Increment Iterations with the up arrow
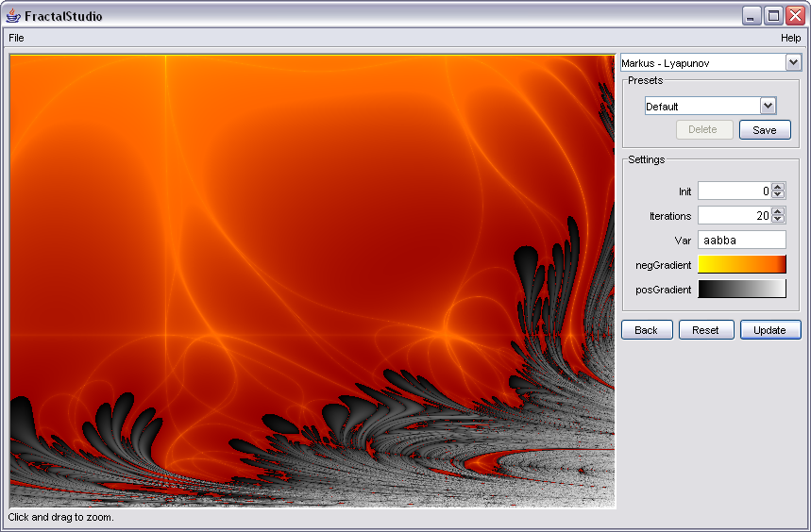The image size is (811, 532). [778, 211]
